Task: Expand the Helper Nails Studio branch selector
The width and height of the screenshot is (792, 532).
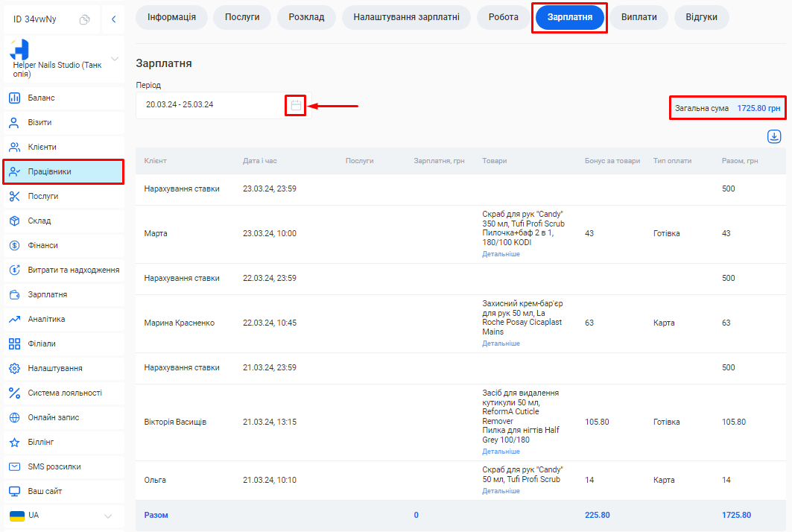Action: [x=114, y=59]
